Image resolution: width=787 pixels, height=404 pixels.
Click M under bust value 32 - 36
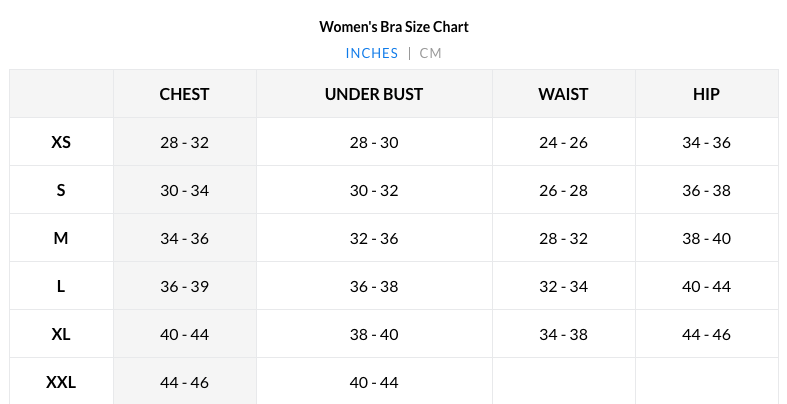tap(374, 238)
